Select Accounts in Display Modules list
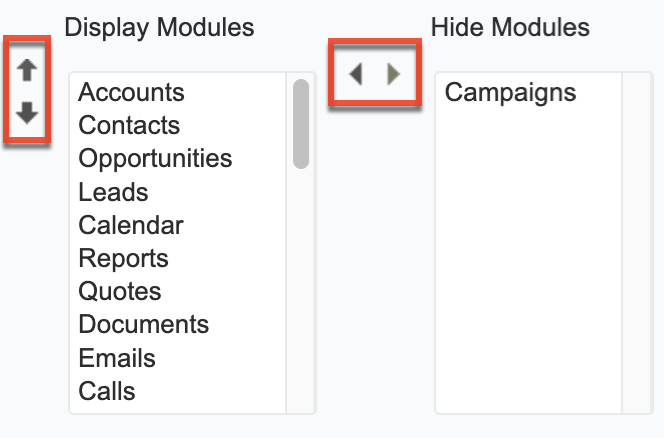The height and width of the screenshot is (438, 664). 131,93
